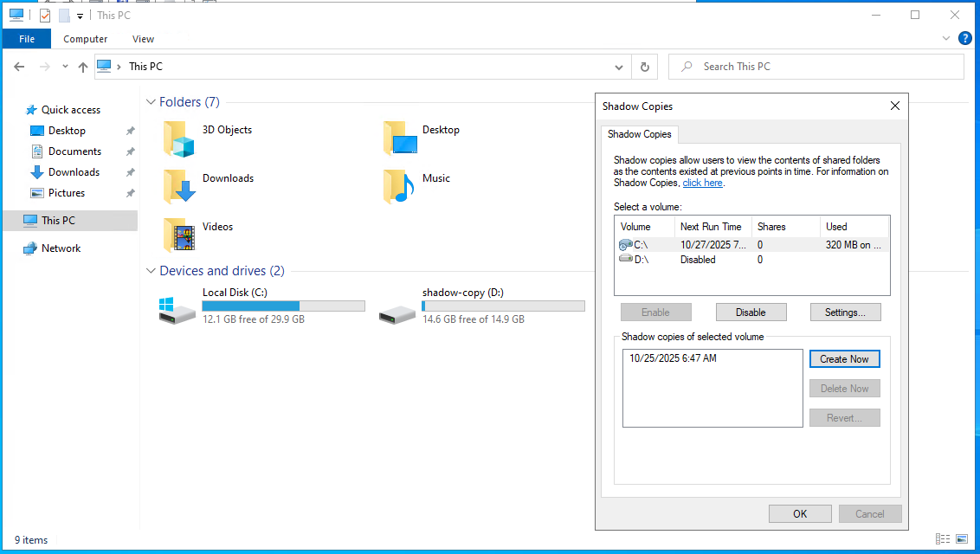Confirm the dialog with OK
This screenshot has height=554, width=980.
click(x=800, y=514)
